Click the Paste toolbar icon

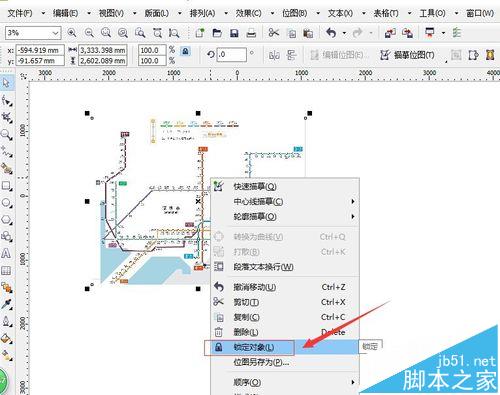click(x=308, y=33)
